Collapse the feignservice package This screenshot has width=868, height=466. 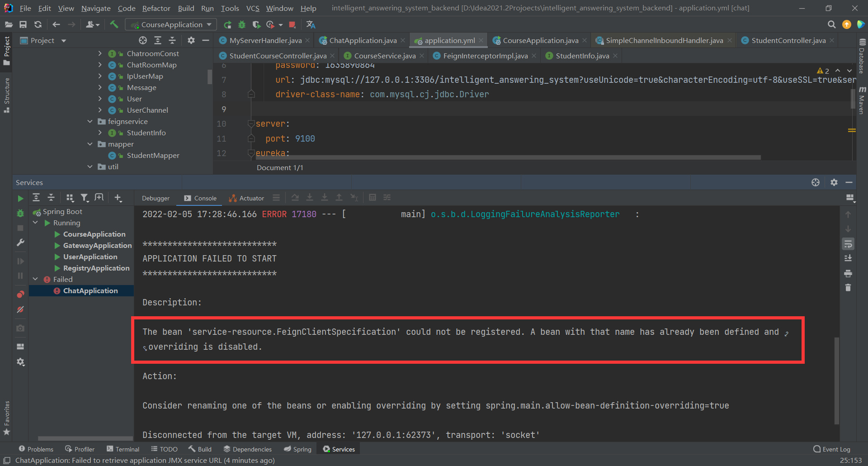pyautogui.click(x=90, y=121)
